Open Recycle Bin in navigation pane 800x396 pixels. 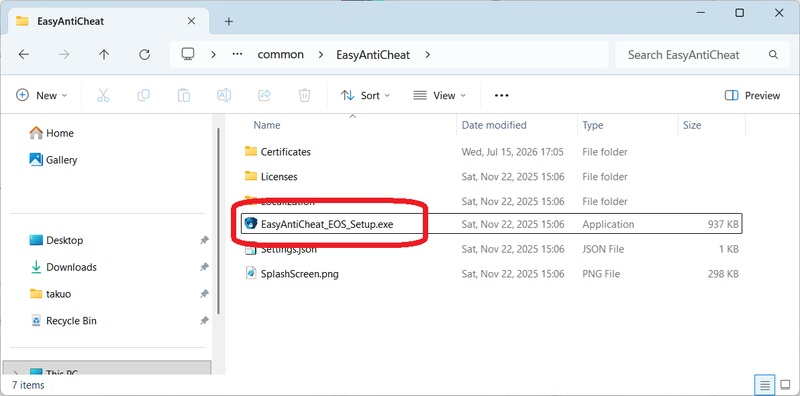(x=63, y=321)
